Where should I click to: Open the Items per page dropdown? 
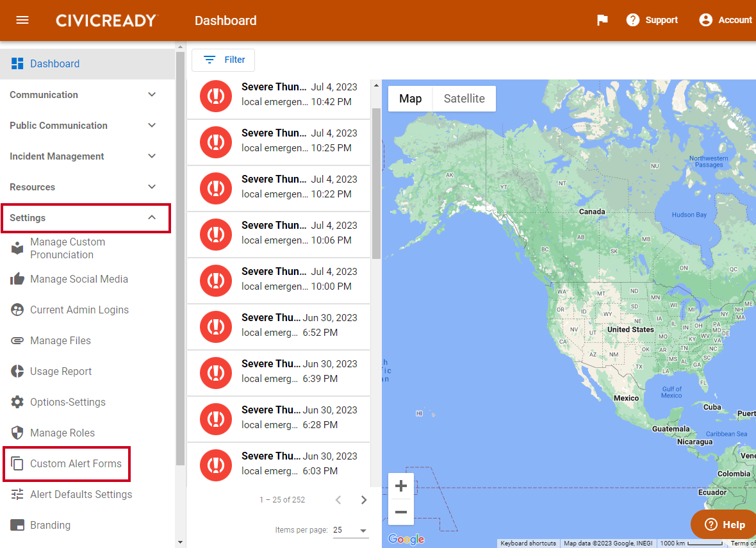tap(350, 530)
